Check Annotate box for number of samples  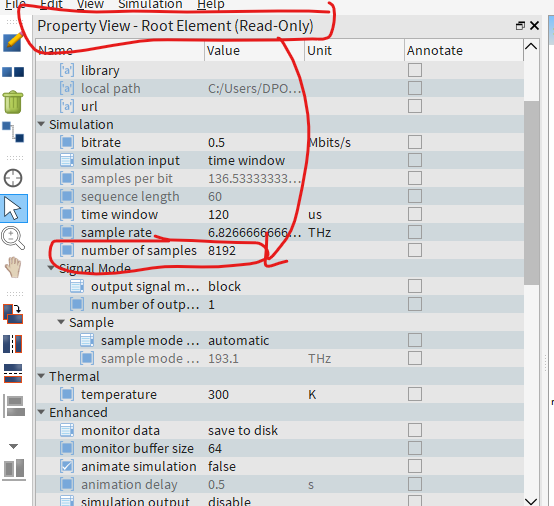(415, 250)
